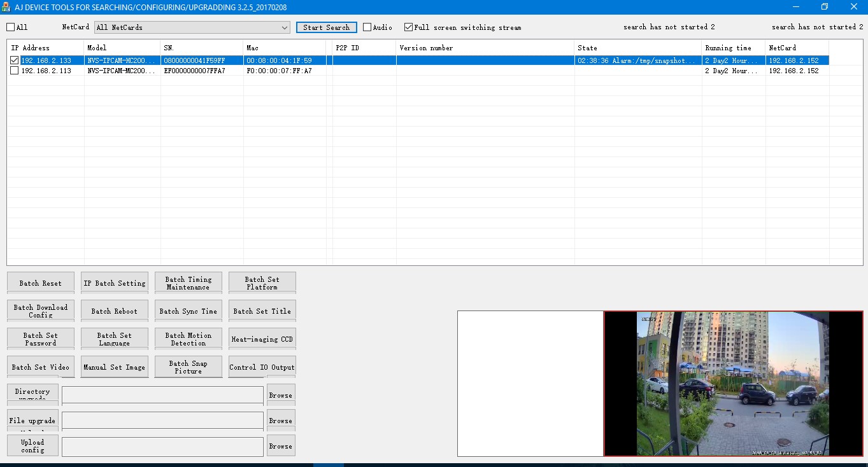Image resolution: width=868 pixels, height=467 pixels.
Task: Click the AJ Device Tools title bar icon
Action: 6,6
